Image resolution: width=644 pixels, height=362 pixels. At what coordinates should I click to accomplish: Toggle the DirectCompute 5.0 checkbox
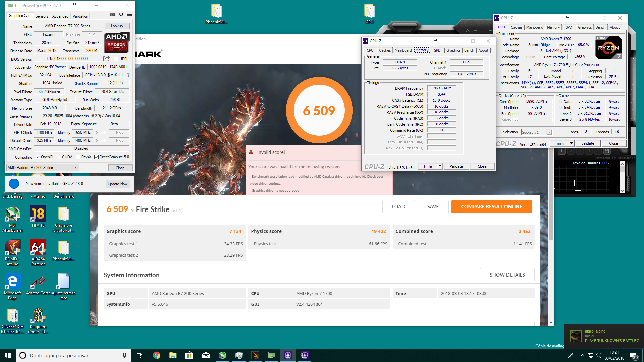point(96,157)
